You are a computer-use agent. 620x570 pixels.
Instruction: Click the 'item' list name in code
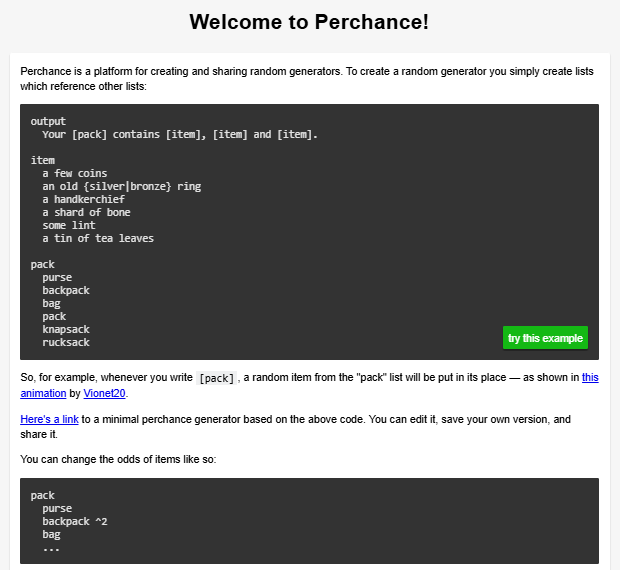pos(43,160)
